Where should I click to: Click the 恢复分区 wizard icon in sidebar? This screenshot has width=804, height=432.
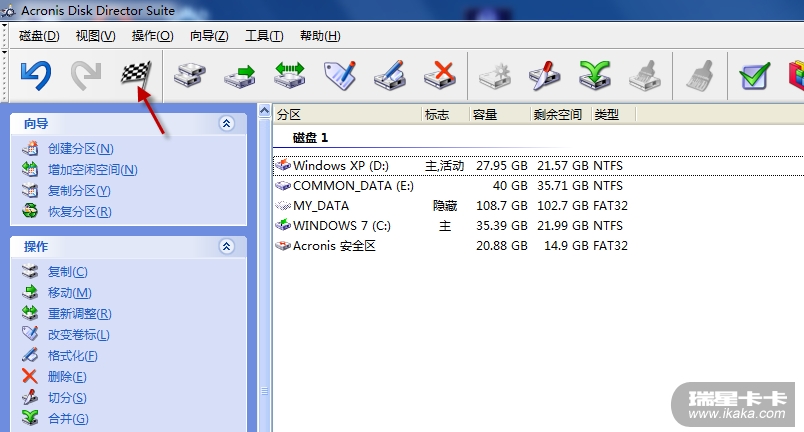[30, 211]
